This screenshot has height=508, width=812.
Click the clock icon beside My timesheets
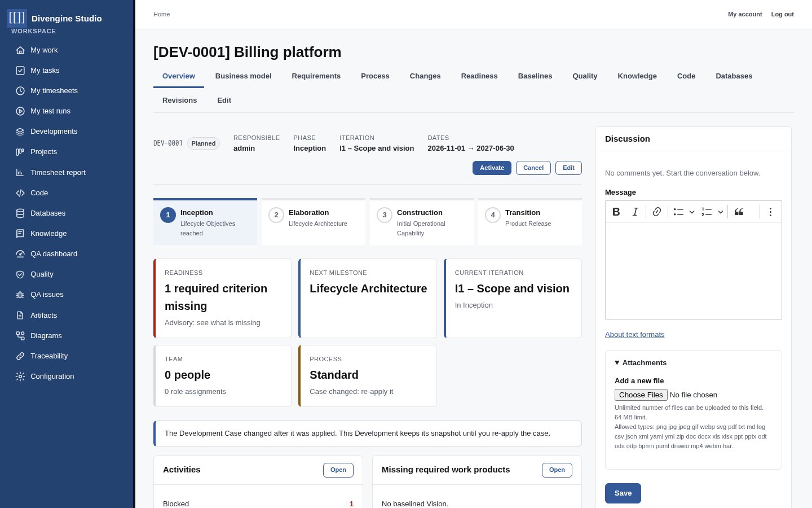(20, 91)
